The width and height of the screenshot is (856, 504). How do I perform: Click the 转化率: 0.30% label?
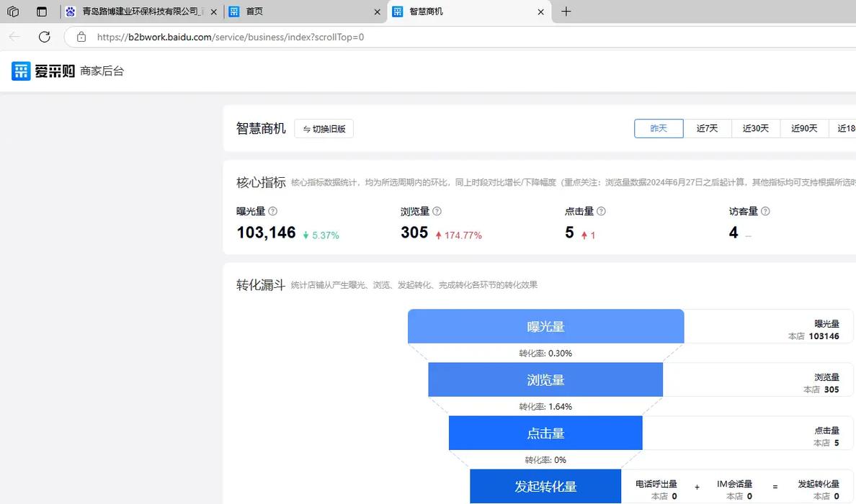click(x=545, y=354)
